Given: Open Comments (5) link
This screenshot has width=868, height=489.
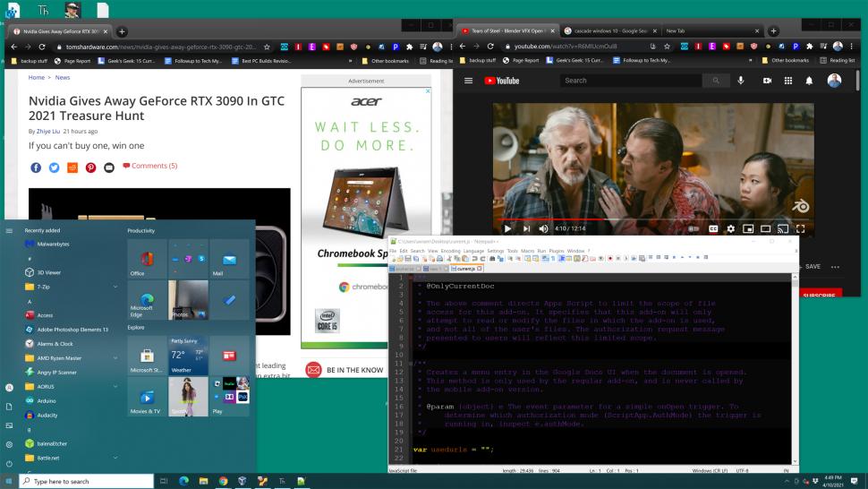Looking at the screenshot, I should coord(150,166).
